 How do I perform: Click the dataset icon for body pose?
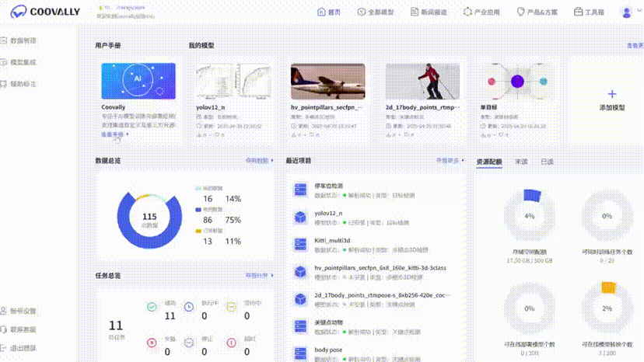coord(300,353)
